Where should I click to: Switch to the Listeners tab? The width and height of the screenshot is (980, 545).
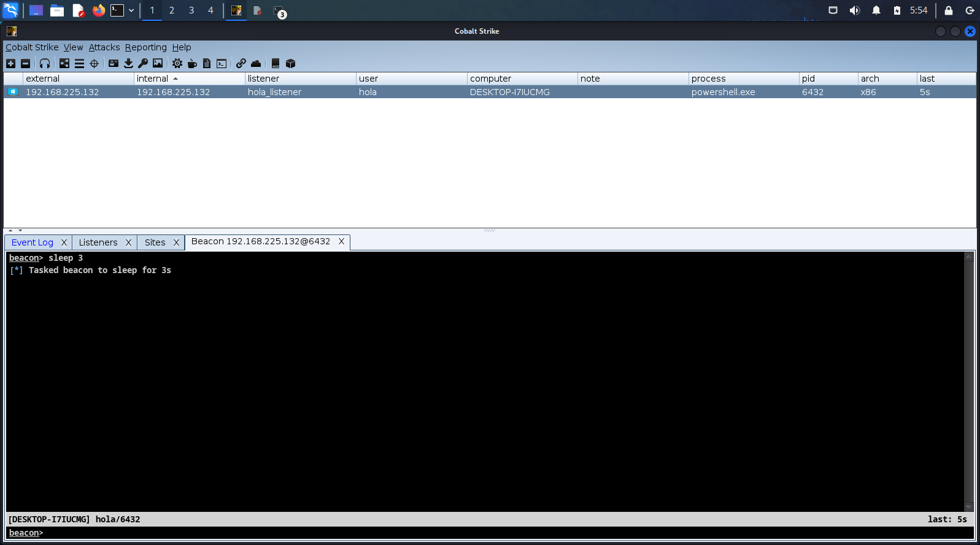(x=98, y=242)
